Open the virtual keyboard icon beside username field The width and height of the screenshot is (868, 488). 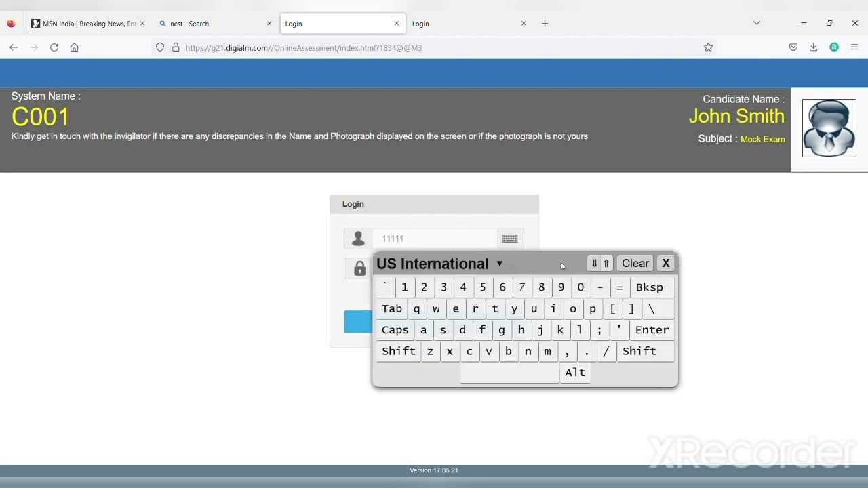coord(510,239)
